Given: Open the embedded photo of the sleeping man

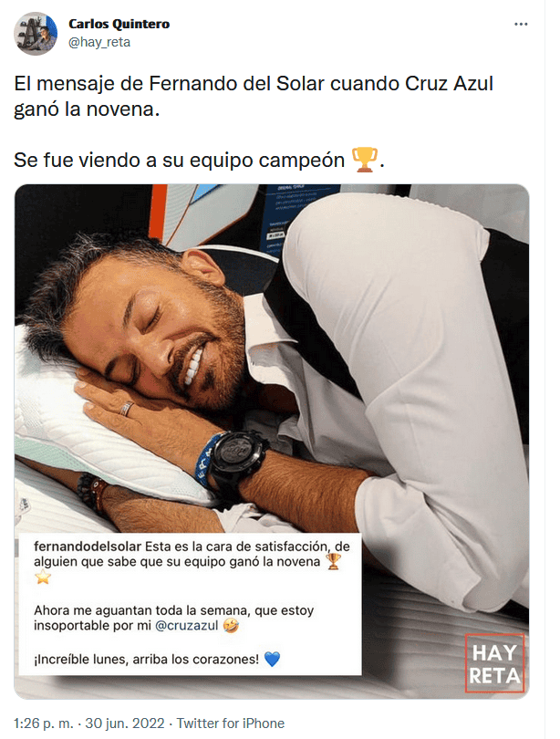Looking at the screenshot, I should pyautogui.click(x=272, y=442).
